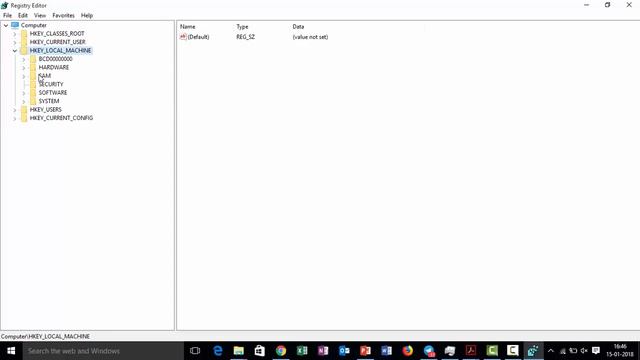The height and width of the screenshot is (360, 640).
Task: Launch Microsoft Edge from taskbar
Action: (218, 351)
